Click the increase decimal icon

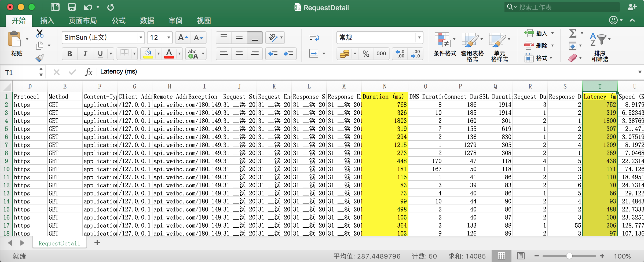400,54
